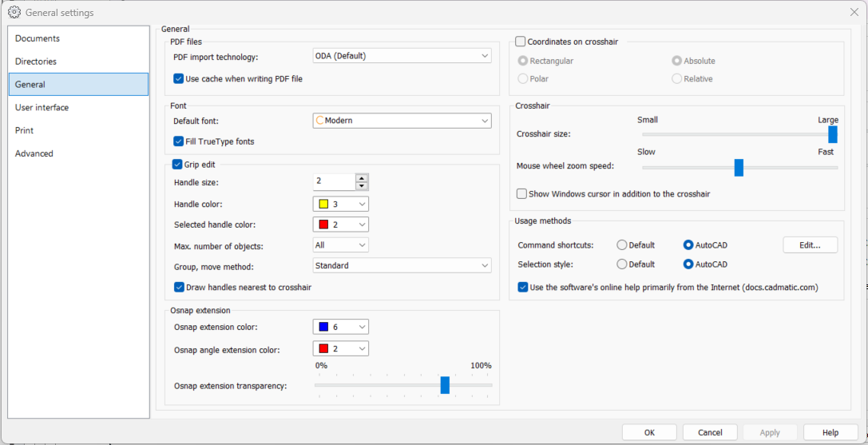Viewport: 868px width, 445px height.
Task: Disable Use cache when writing PDF file
Action: 179,79
